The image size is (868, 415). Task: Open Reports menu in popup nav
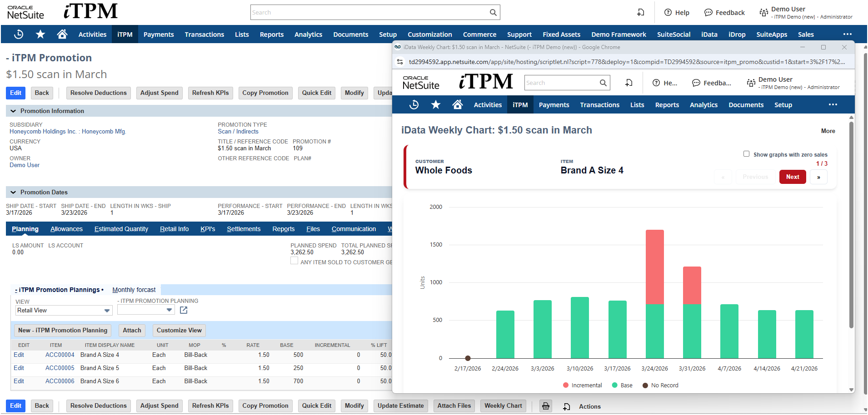(667, 105)
